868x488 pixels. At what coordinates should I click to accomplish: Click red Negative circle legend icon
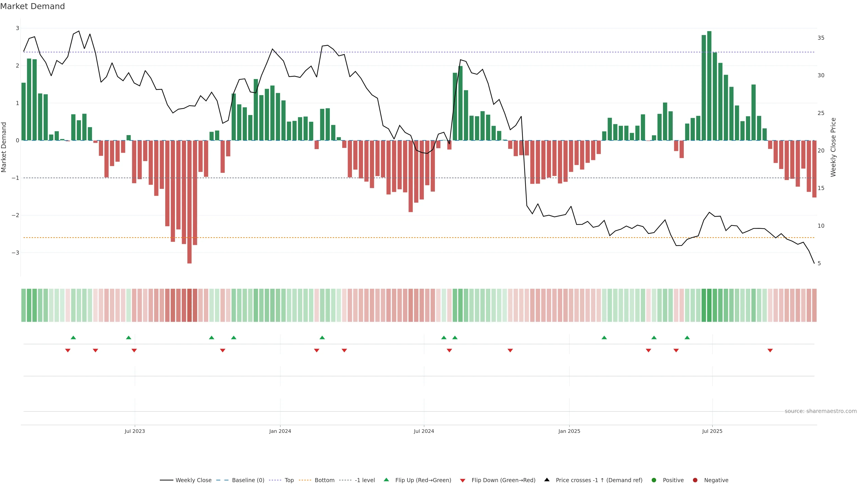tap(695, 480)
